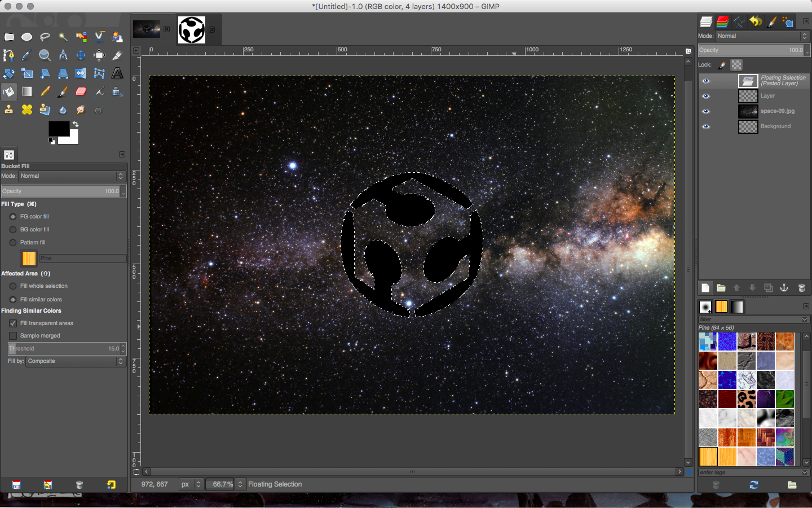Hide the Floating Selection layer
The height and width of the screenshot is (508, 812).
click(705, 81)
